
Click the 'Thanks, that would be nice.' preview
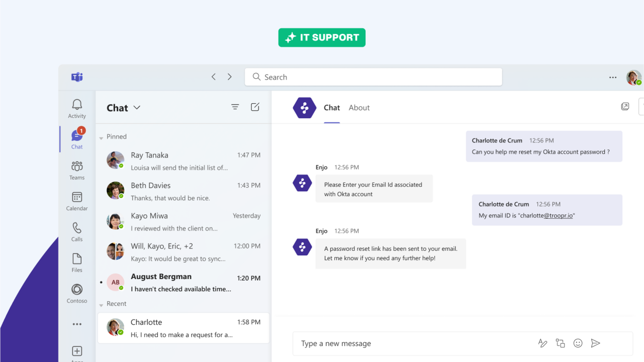170,198
